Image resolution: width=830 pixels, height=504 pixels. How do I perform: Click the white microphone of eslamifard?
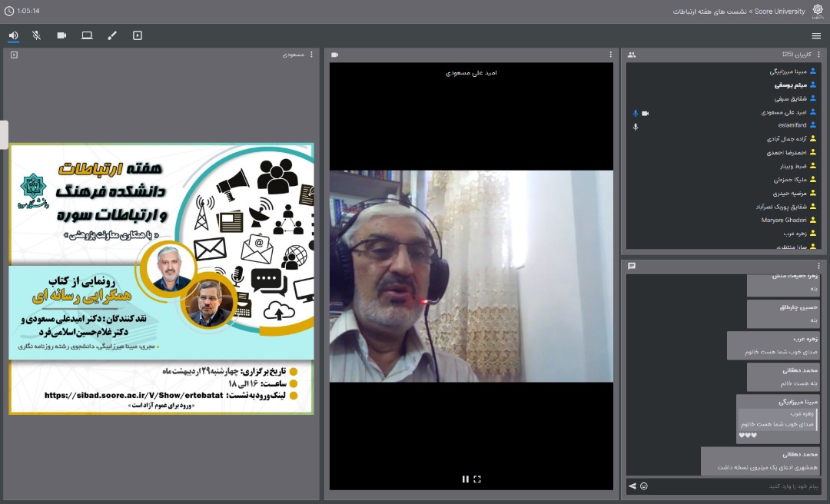pos(636,127)
